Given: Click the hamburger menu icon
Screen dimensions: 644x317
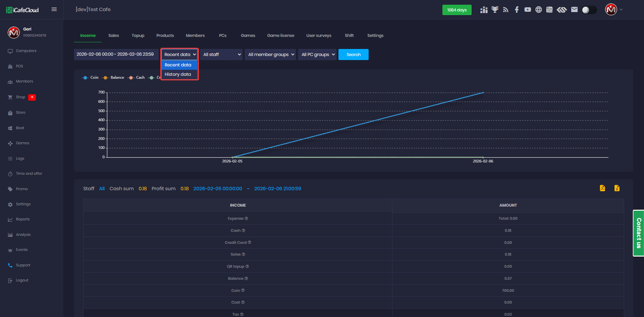Looking at the screenshot, I should [x=54, y=9].
